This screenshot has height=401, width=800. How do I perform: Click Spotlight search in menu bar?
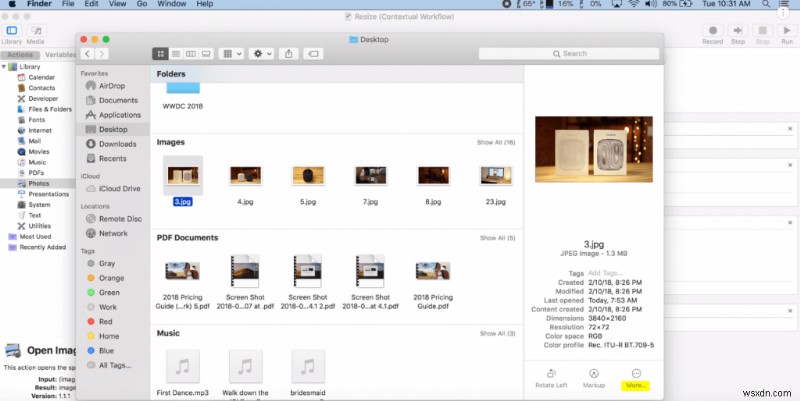766,4
